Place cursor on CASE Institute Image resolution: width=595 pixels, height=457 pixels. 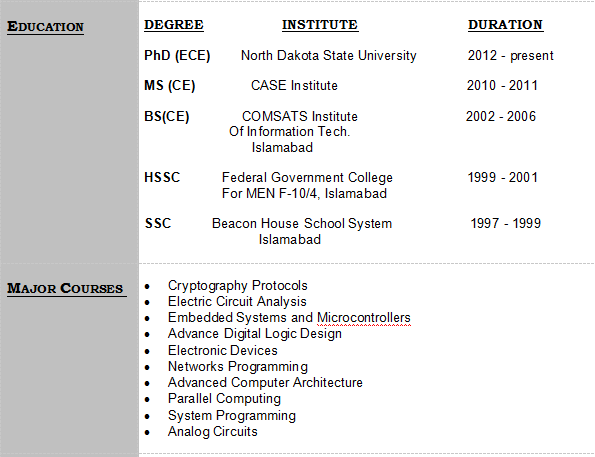click(294, 85)
